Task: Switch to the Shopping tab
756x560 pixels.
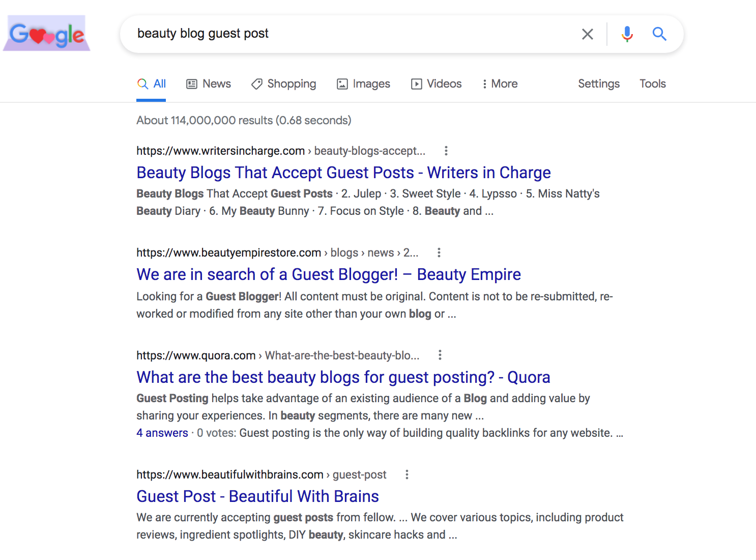Action: click(x=283, y=84)
